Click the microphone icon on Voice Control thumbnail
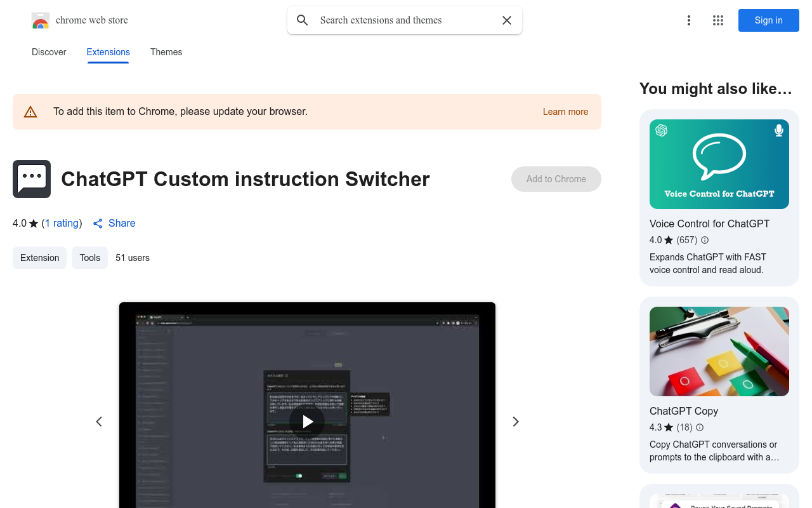Viewport: 812px width, 508px height. [778, 130]
